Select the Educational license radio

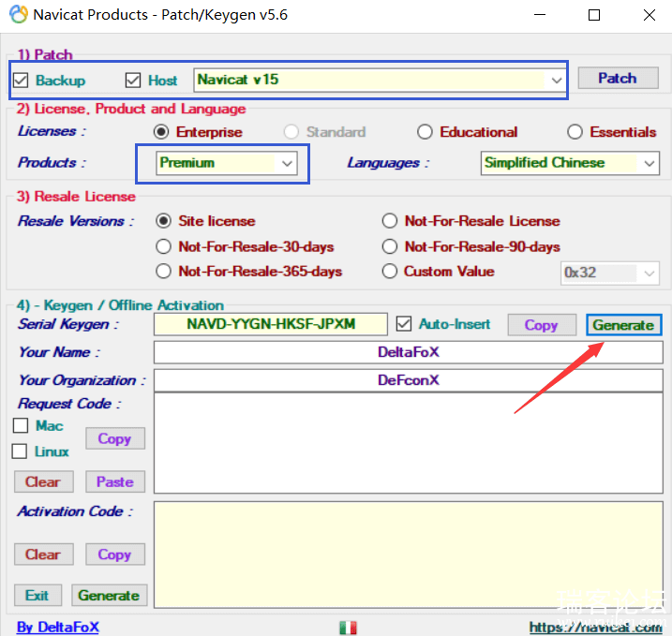pyautogui.click(x=425, y=132)
